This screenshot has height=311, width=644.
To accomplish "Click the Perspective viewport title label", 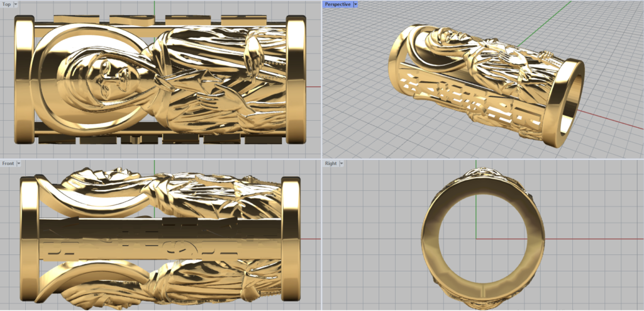I will tap(337, 4).
